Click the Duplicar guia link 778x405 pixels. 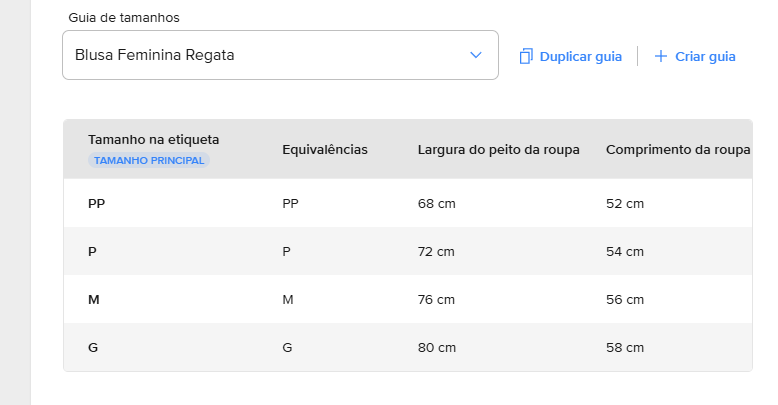[580, 56]
